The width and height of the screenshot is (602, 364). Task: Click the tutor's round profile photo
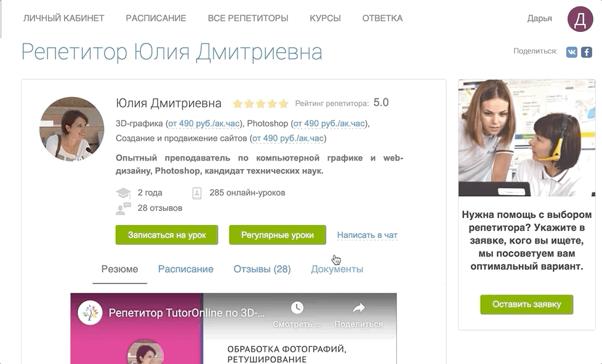tap(72, 129)
